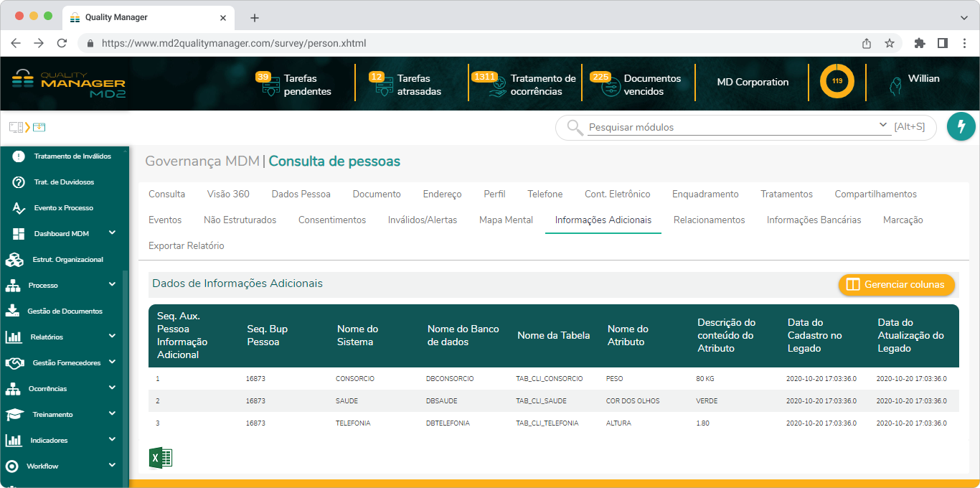Viewport: 980px width, 488px height.
Task: Expand the Relatórios sidebar menu
Action: [111, 337]
